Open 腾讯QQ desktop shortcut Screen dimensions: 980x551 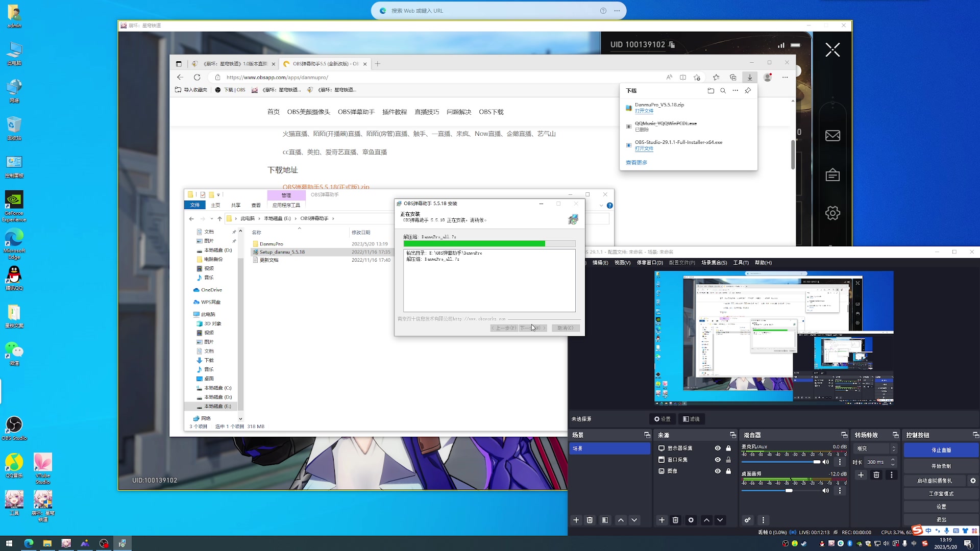pyautogui.click(x=14, y=278)
